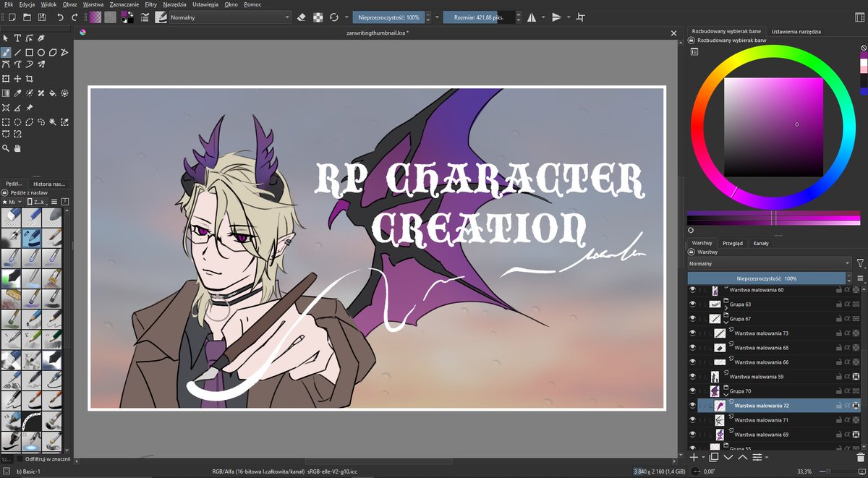Viewport: 868px width, 478px height.
Task: Select the Calligraphy tool
Action: pos(41,38)
